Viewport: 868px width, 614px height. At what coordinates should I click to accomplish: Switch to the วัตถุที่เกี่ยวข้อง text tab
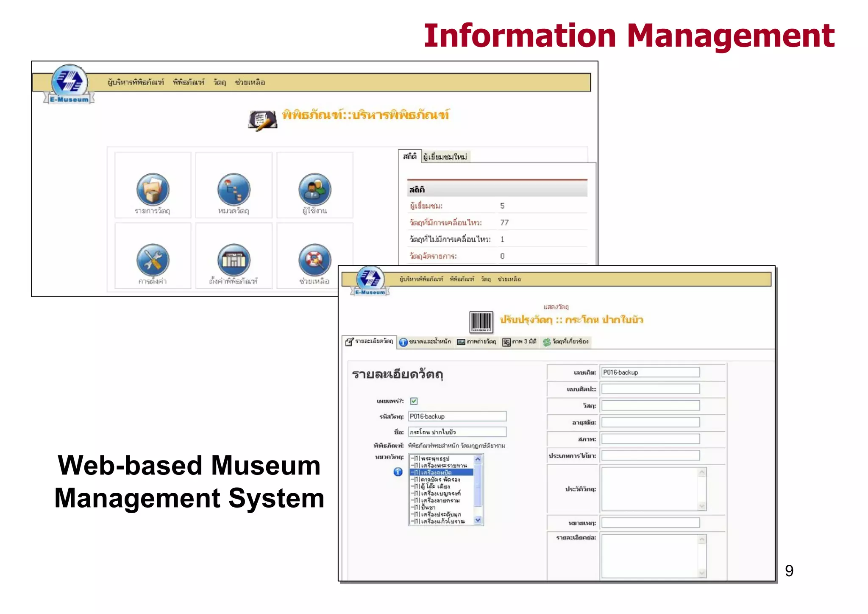[570, 341]
